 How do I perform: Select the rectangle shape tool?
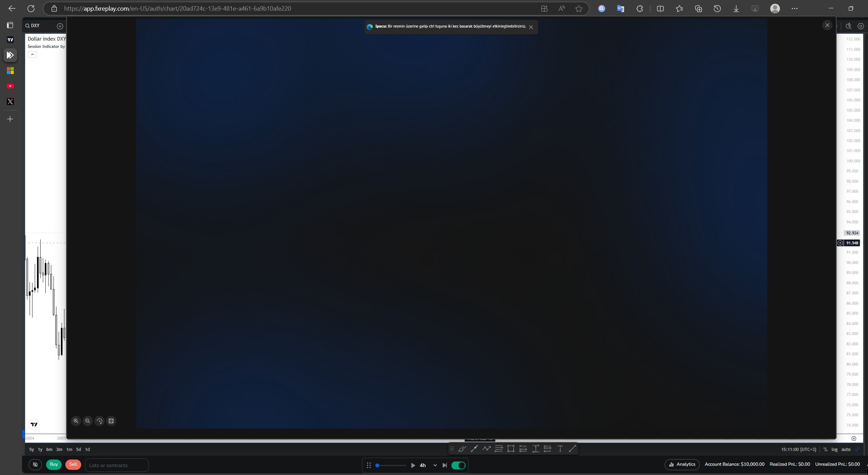point(511,448)
